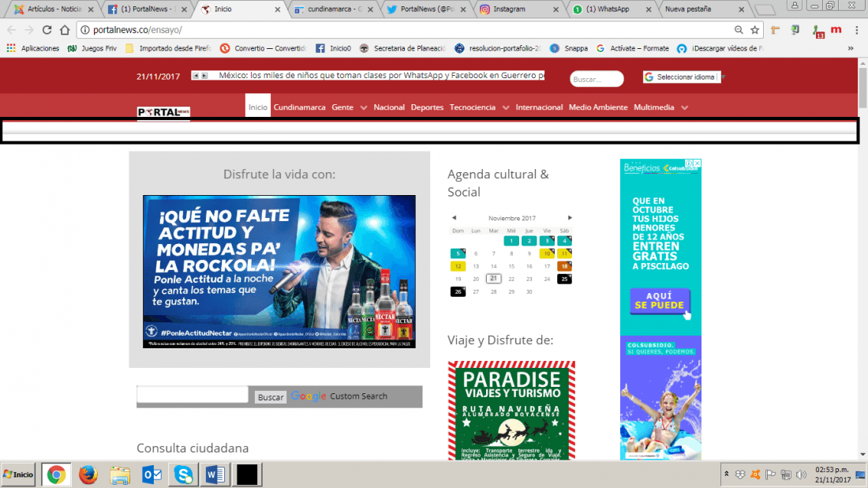The width and height of the screenshot is (868, 488).
Task: Open the Snappa bookmark
Action: click(569, 48)
